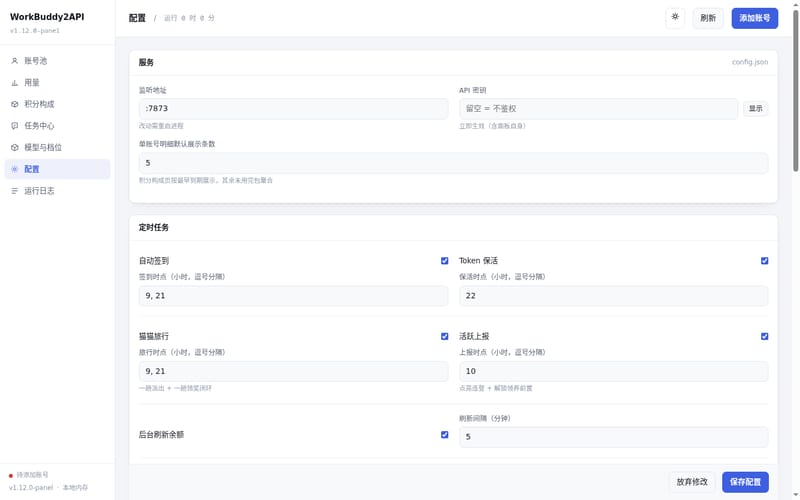The image size is (800, 500).
Task: Click the 待添加账号 status text
Action: 32,474
